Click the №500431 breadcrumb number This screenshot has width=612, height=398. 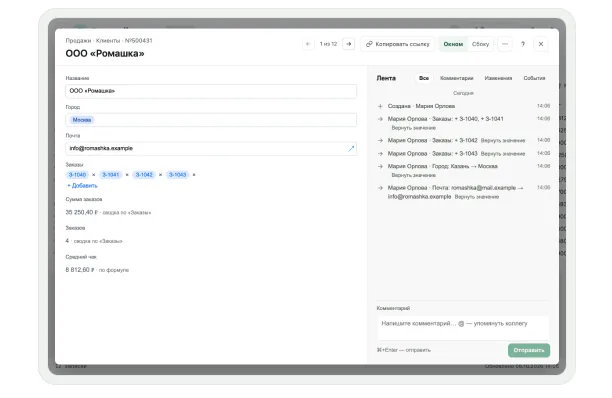pyautogui.click(x=139, y=41)
